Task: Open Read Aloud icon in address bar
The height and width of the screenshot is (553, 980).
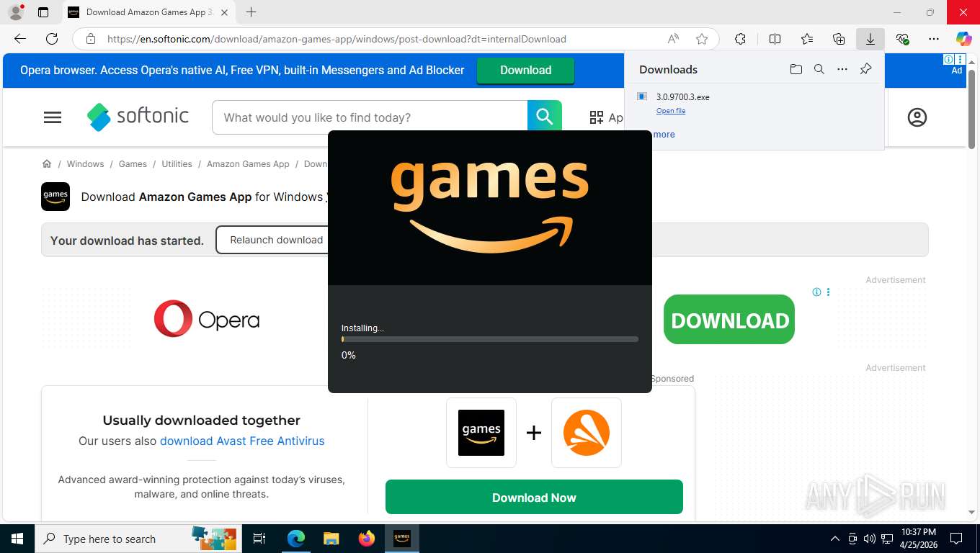Action: coord(673,39)
